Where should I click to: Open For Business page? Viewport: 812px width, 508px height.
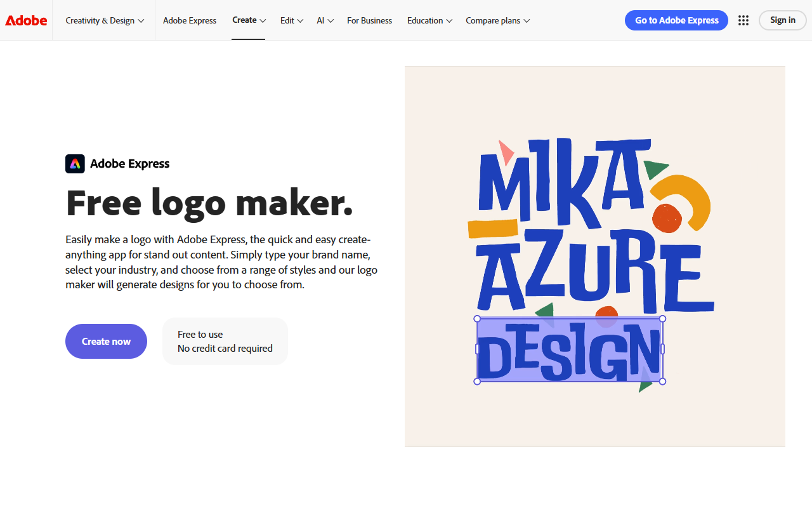(x=369, y=20)
